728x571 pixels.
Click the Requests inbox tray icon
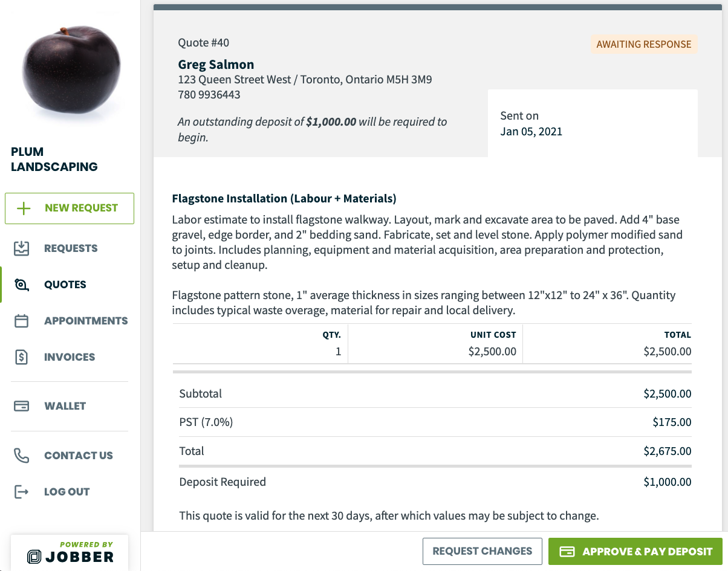tap(22, 248)
